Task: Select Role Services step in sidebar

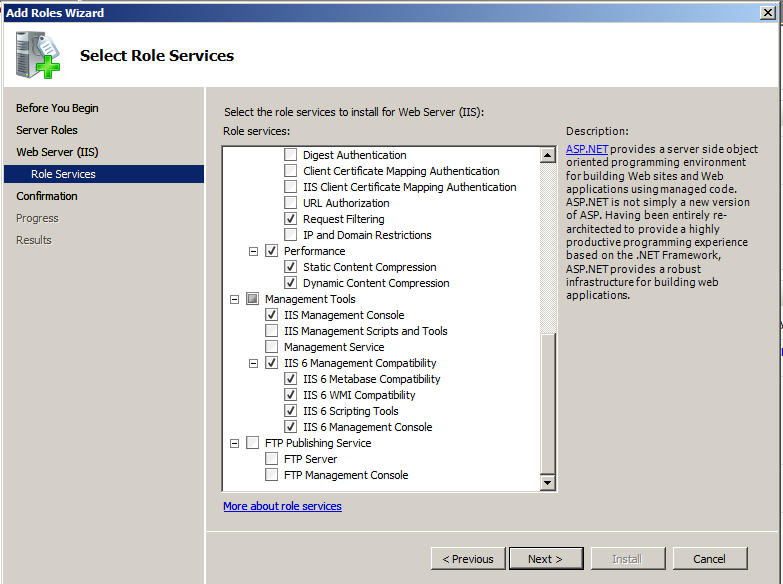Action: [x=104, y=174]
